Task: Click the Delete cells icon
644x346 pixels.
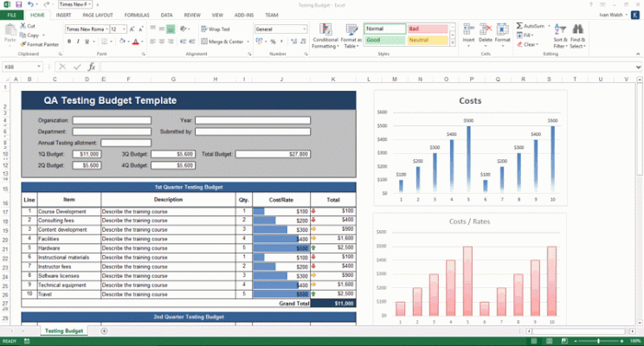Action: point(486,30)
